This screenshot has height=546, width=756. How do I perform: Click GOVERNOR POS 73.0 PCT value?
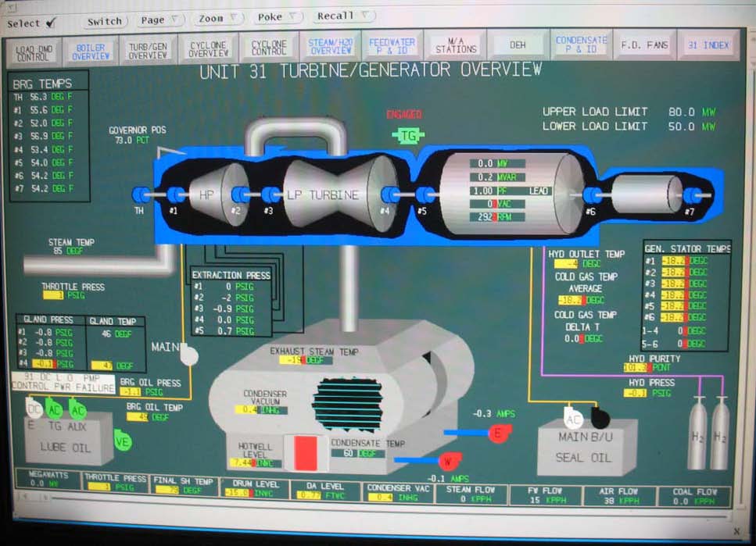pos(131,141)
